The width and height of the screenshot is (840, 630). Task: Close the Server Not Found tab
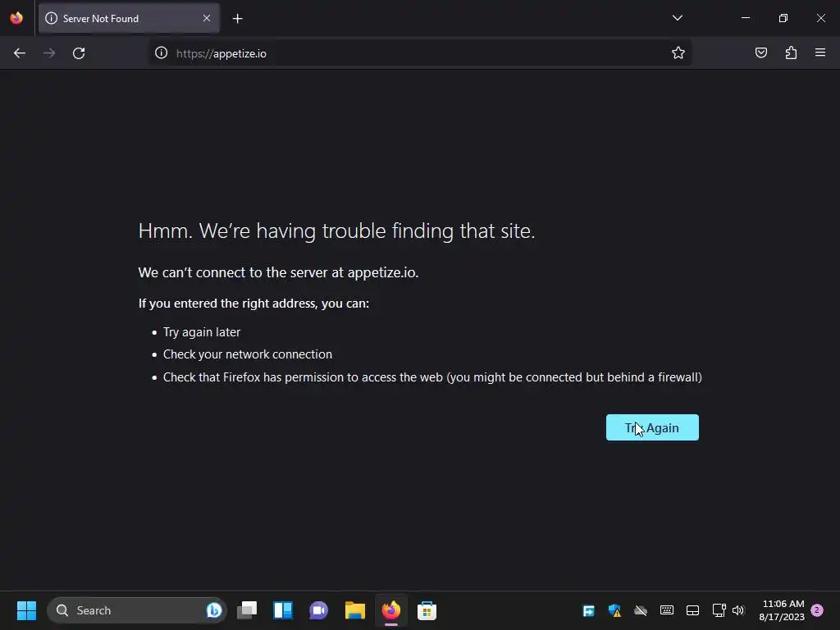[206, 18]
